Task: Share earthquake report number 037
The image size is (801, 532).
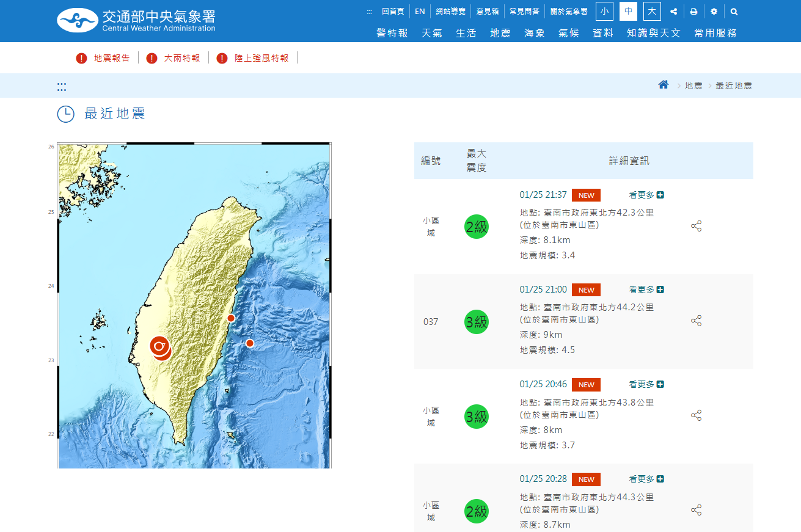Action: tap(696, 321)
